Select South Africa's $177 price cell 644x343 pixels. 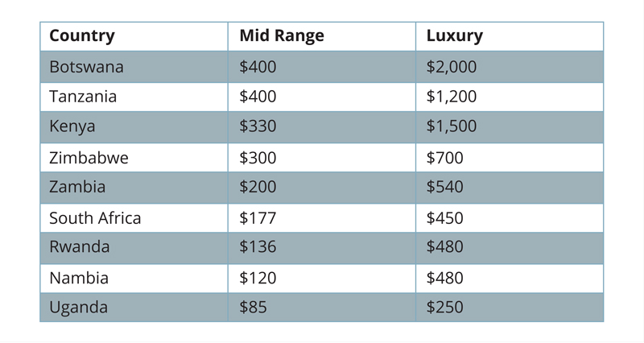(x=258, y=218)
